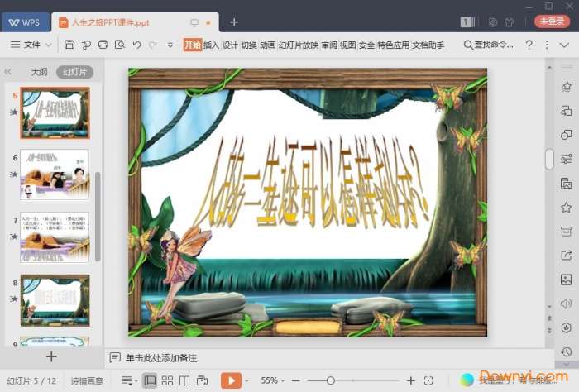579x392 pixels.
Task: Expand the 文件 dropdown arrow
Action: pos(48,45)
